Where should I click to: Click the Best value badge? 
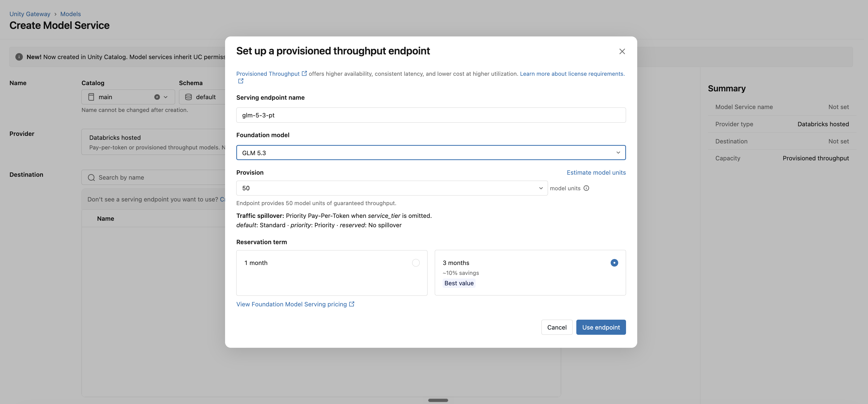[x=459, y=283]
